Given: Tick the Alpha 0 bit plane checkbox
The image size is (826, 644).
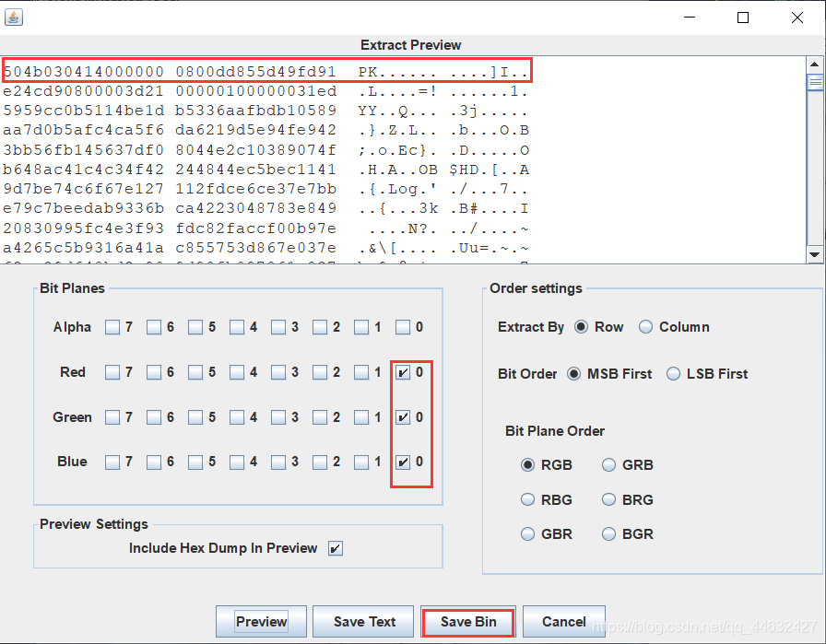Looking at the screenshot, I should click(x=403, y=327).
